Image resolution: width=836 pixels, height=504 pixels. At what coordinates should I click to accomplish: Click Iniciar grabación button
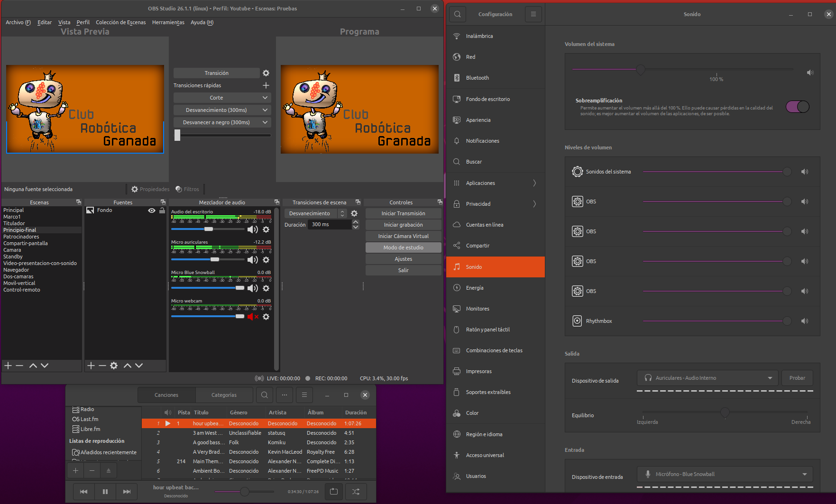(404, 225)
